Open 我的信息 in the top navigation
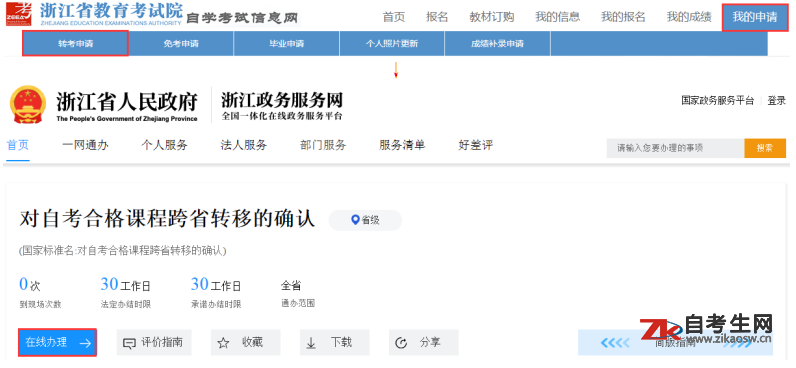This screenshot has height=368, width=796. click(557, 17)
